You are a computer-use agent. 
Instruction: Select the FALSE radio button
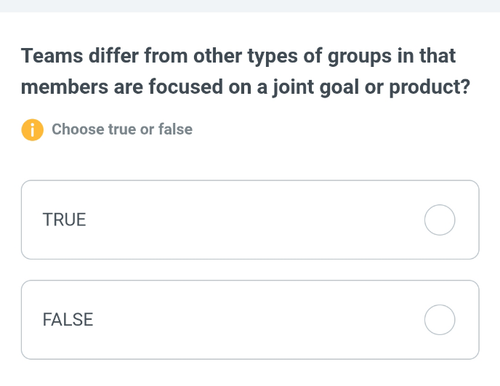point(439,320)
